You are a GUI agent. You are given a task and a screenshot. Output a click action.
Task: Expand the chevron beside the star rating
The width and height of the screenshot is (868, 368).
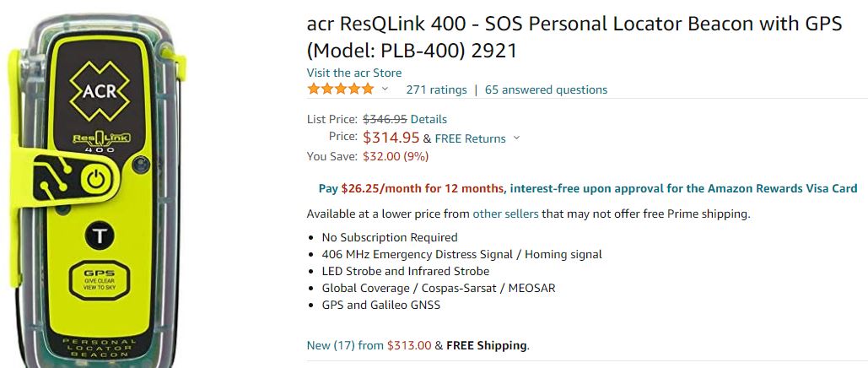(x=385, y=89)
